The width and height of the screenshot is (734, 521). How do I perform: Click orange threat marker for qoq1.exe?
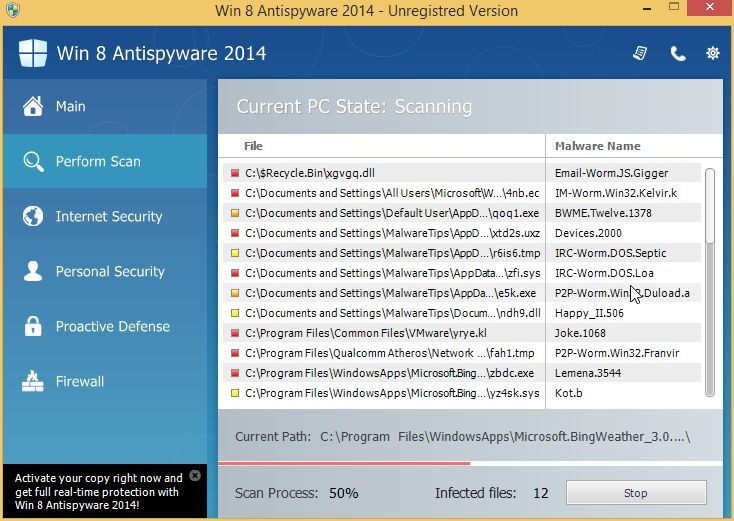(235, 213)
